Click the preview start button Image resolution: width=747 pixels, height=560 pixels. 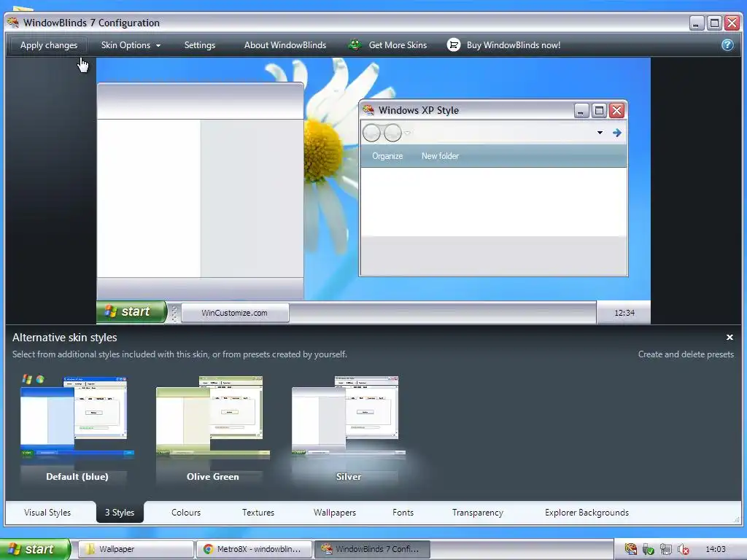131,312
